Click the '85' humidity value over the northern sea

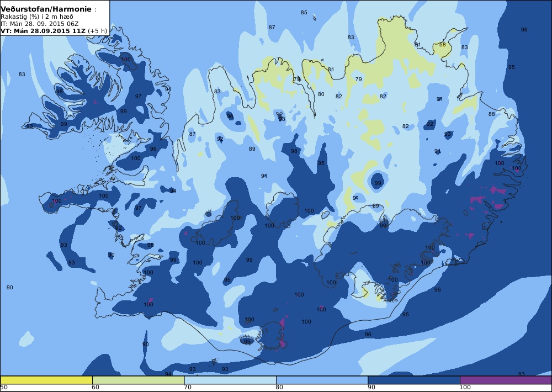[304, 12]
